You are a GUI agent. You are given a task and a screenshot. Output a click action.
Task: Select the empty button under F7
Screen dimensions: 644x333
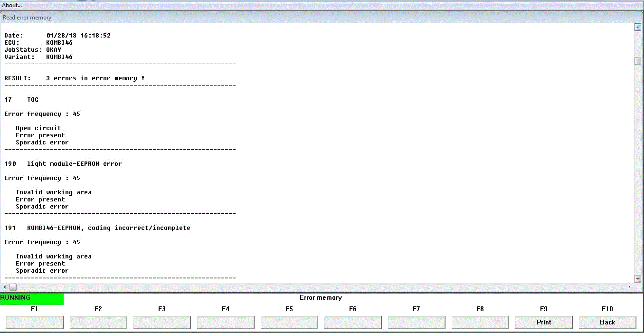[417, 322]
